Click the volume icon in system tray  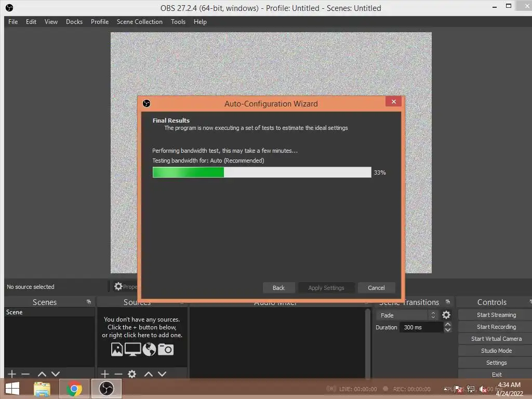483,389
